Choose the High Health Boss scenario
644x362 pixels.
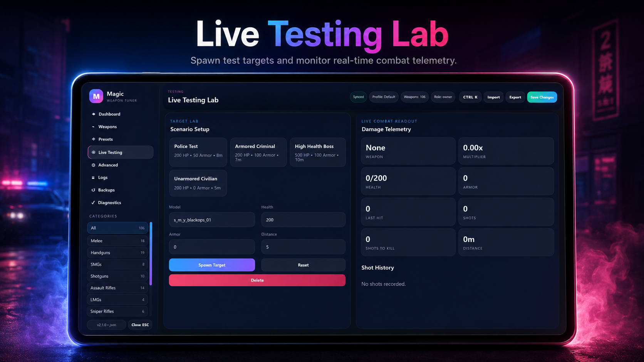click(317, 152)
